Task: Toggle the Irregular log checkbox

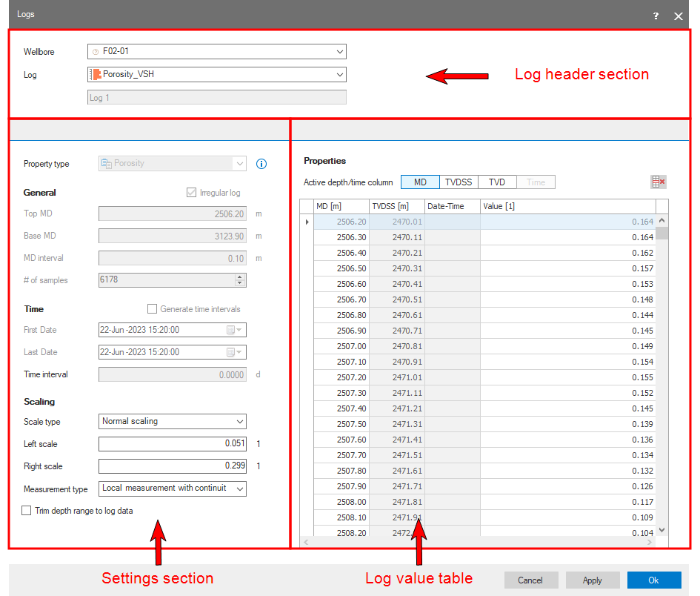Action: pyautogui.click(x=192, y=193)
